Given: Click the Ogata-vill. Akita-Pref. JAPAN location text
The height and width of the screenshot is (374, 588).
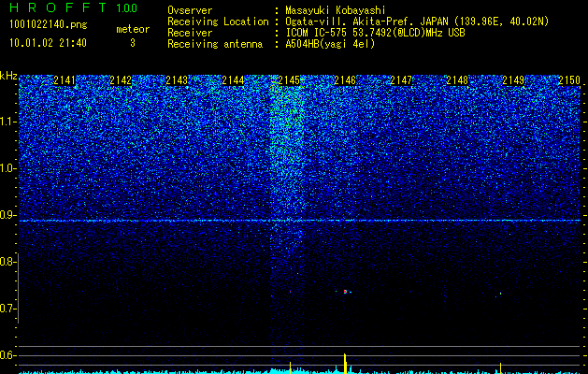Looking at the screenshot, I should [x=417, y=22].
